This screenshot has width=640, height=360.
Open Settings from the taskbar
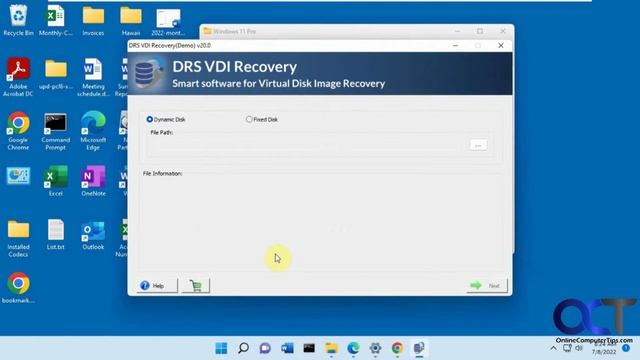375,348
